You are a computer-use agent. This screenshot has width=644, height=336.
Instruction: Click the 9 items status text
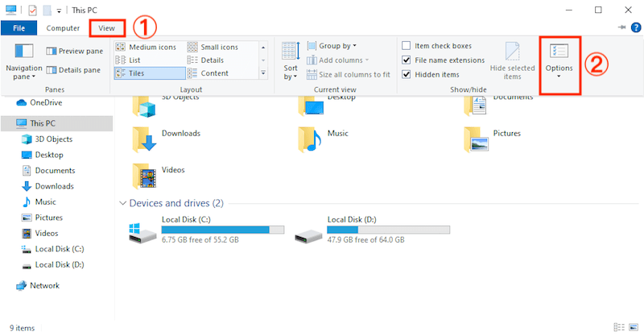point(23,328)
